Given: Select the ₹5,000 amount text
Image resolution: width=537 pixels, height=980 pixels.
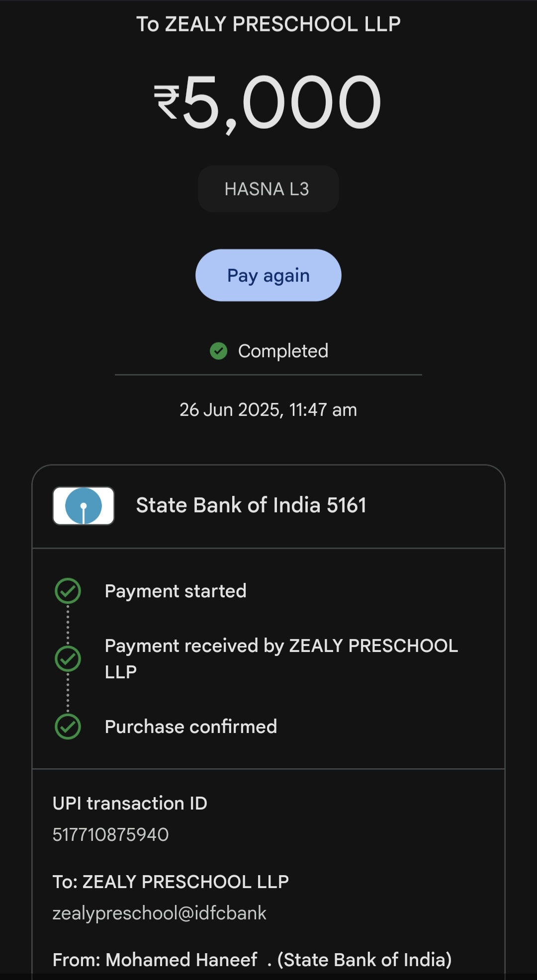Looking at the screenshot, I should [x=268, y=102].
